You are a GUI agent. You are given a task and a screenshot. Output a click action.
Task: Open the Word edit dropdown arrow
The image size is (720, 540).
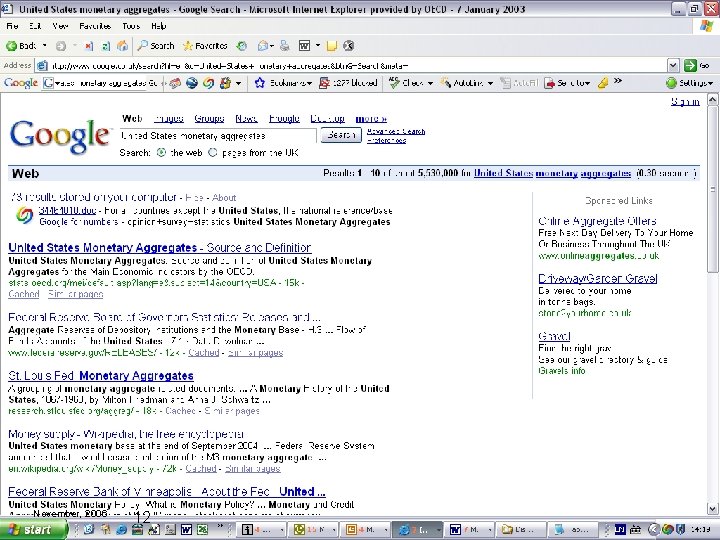317,46
